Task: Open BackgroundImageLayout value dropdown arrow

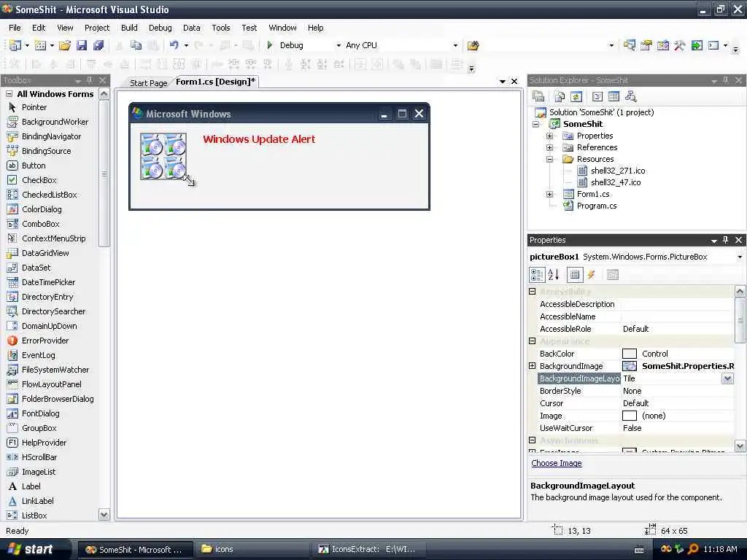Action: point(727,378)
